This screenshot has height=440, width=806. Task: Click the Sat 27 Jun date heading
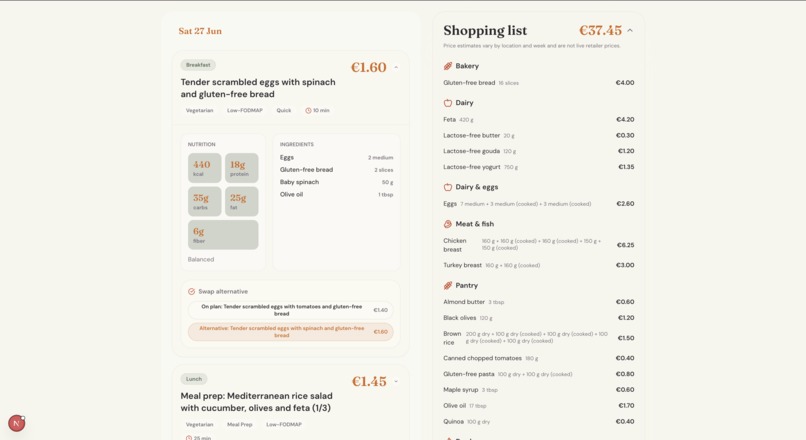200,31
